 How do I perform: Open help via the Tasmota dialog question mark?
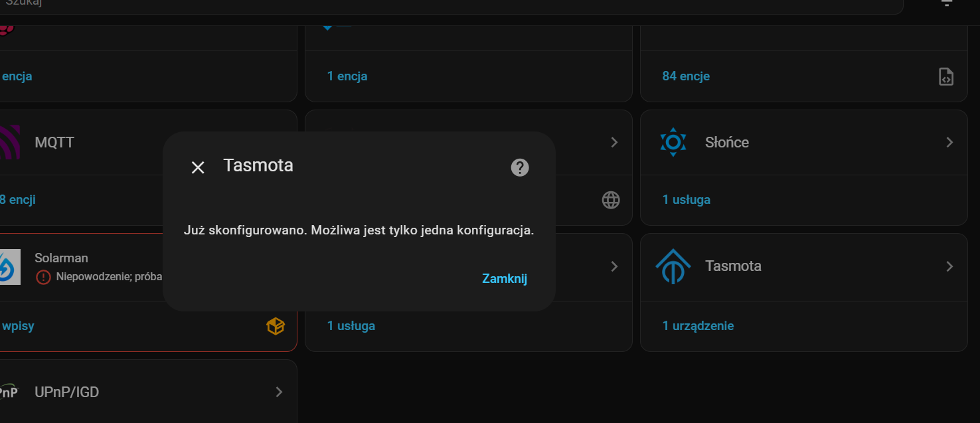point(520,167)
